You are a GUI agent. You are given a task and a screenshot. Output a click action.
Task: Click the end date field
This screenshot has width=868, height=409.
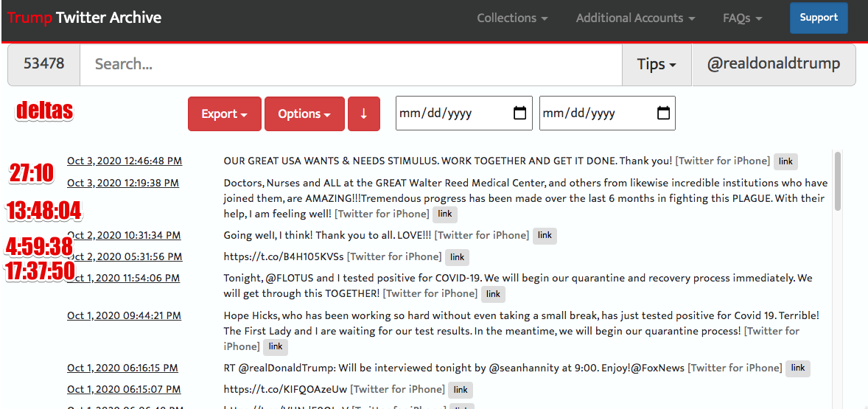click(x=607, y=113)
